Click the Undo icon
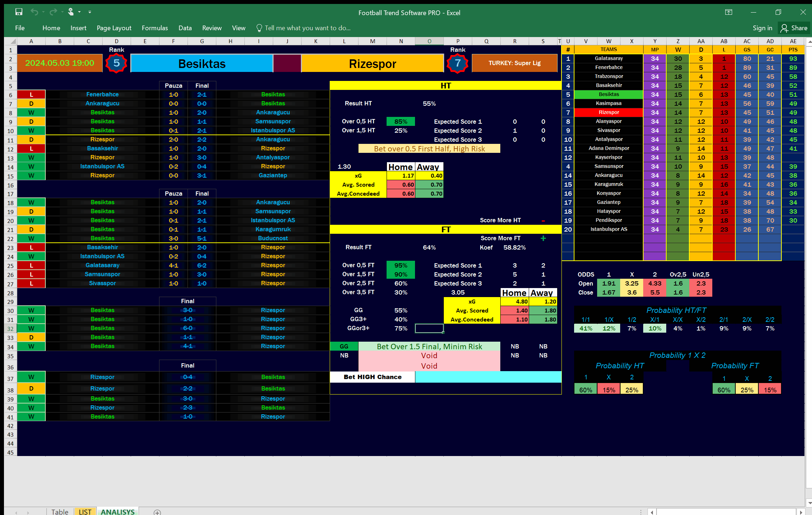Screen dimensions: 812x515 [x=33, y=12]
